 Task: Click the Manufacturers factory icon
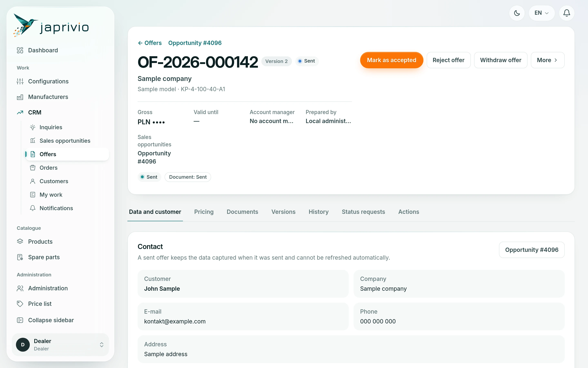pos(20,97)
